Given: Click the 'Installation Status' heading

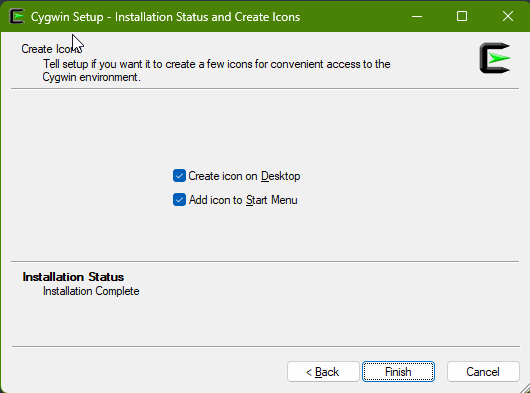Looking at the screenshot, I should pos(73,277).
